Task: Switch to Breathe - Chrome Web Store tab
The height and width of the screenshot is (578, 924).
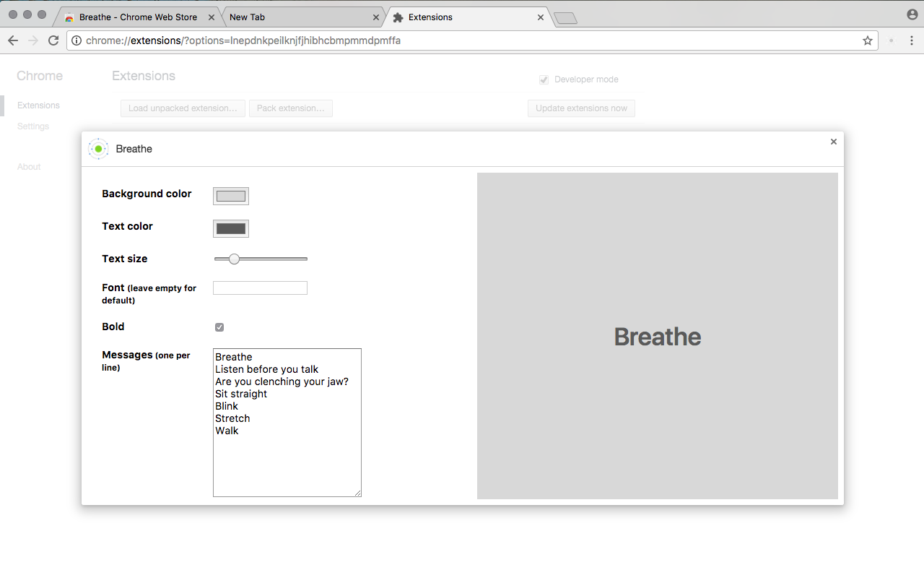Action: pos(137,17)
